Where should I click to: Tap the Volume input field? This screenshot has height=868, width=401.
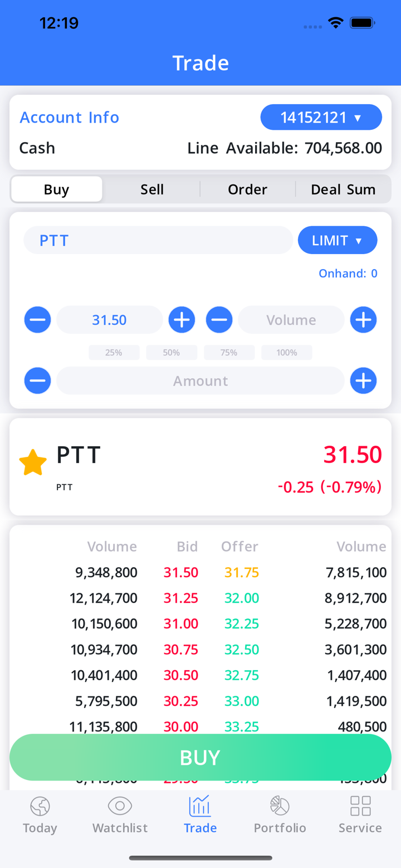tap(291, 320)
